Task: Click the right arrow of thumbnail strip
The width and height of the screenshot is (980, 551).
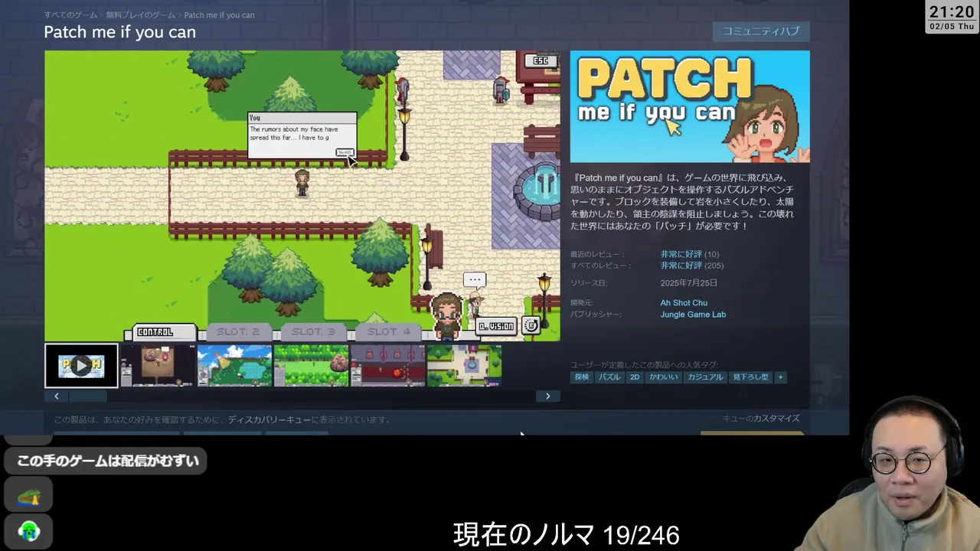Action: pos(547,396)
